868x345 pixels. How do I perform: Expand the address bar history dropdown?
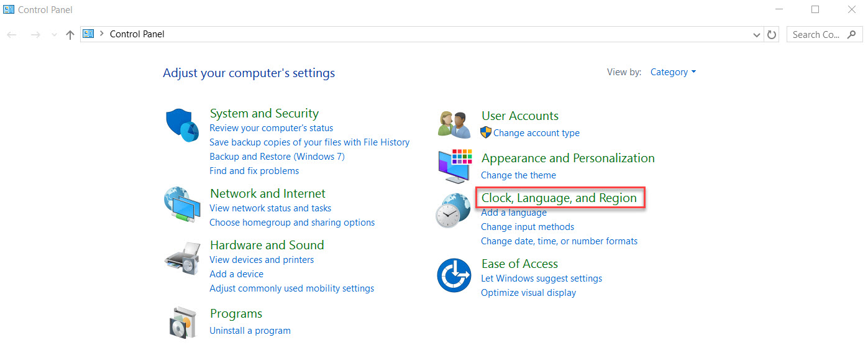(x=756, y=35)
